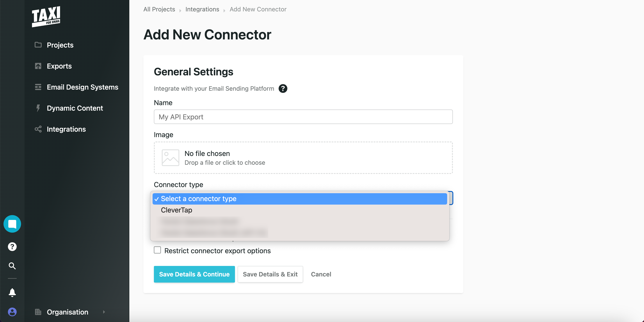Click the Cancel link
This screenshot has width=644, height=322.
point(321,274)
